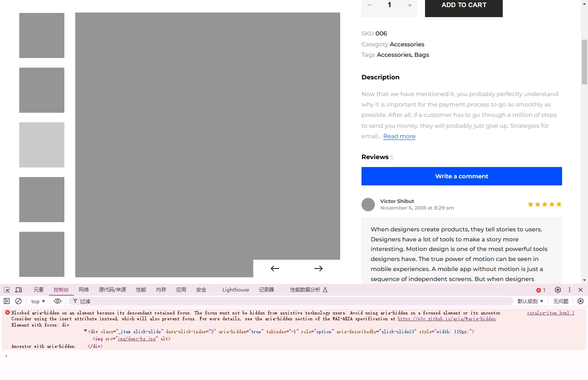This screenshot has height=380, width=588.
Task: Click the ADD TO CART button
Action: click(x=464, y=8)
